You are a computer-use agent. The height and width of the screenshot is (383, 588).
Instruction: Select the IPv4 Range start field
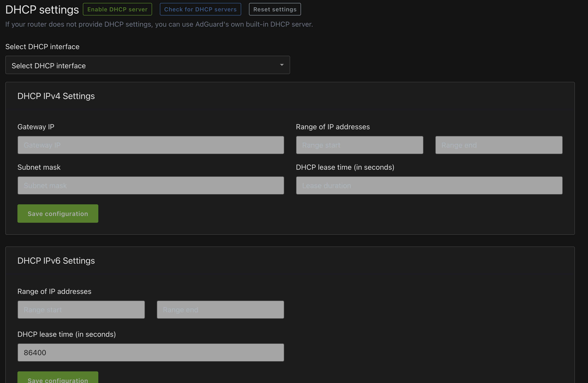click(359, 145)
